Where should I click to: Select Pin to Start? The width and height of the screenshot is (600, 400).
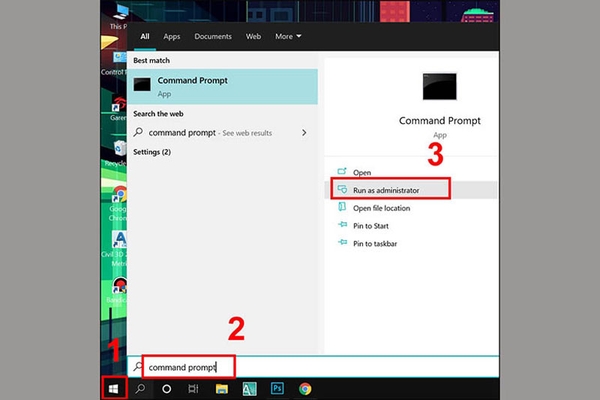411,226
